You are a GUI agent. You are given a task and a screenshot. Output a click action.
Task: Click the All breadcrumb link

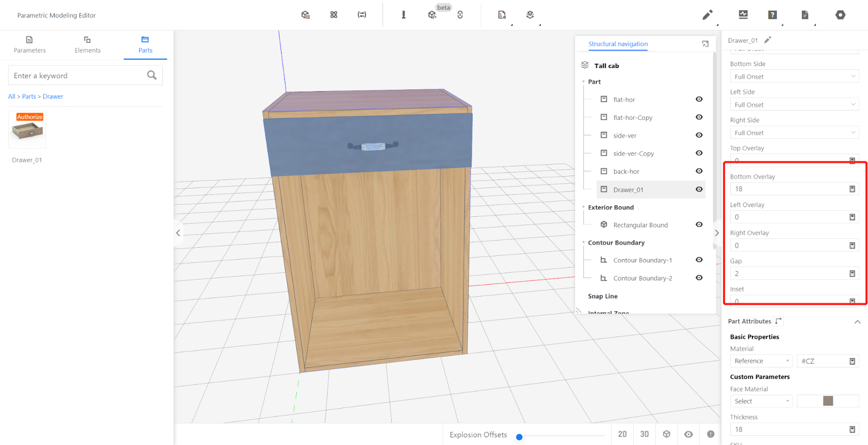click(x=11, y=96)
